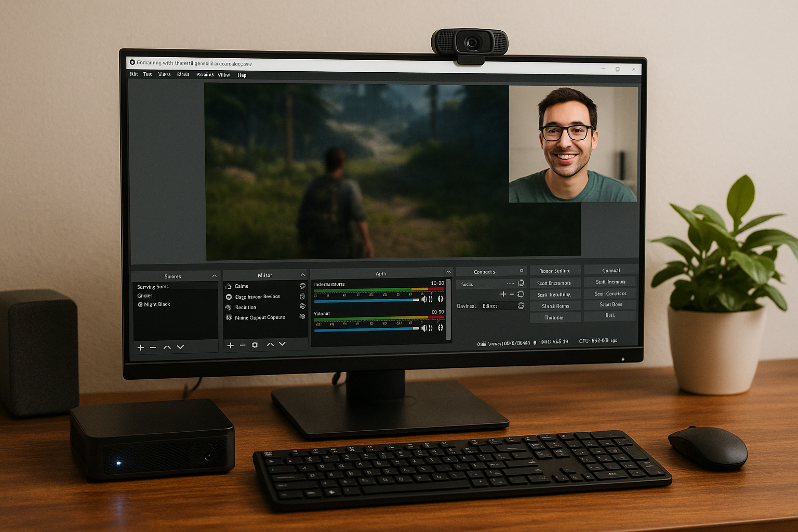
Task: Click the plus icon under the Miisor list
Action: coord(230,345)
